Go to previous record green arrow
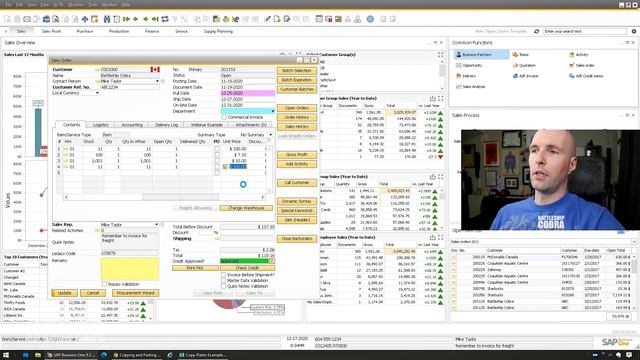640x360 pixels. coord(136,19)
